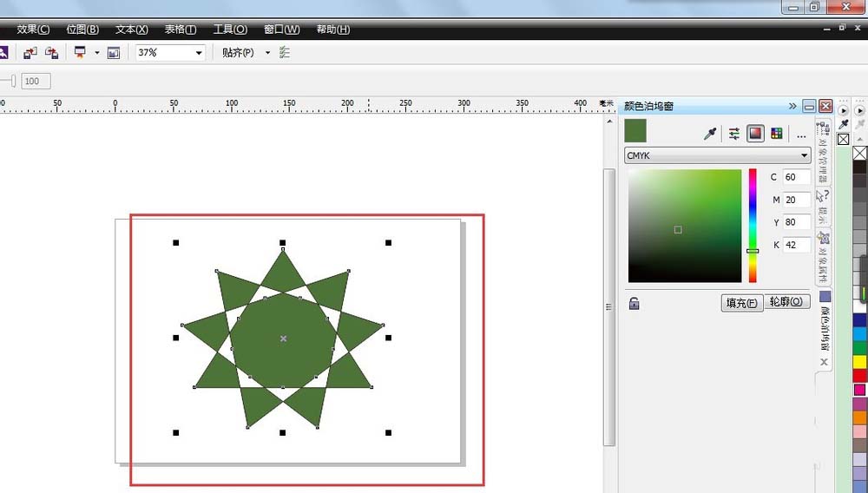Open the CMYK color model dropdown
868x493 pixels.
tap(717, 156)
